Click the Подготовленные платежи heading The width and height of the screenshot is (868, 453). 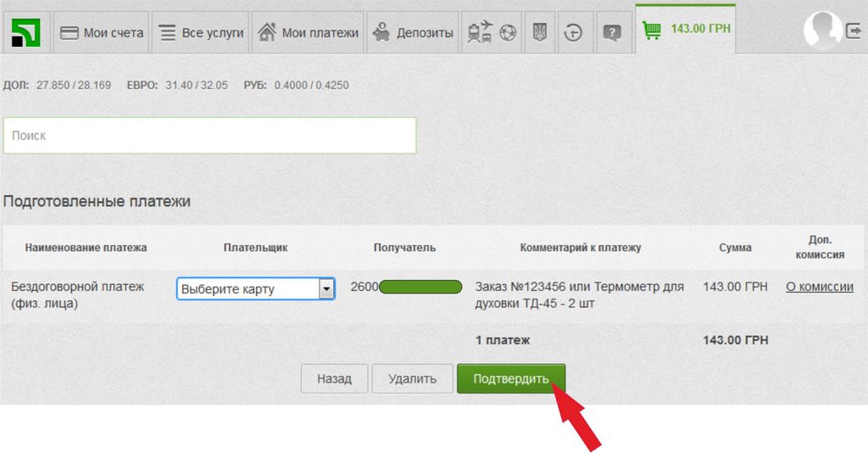coord(97,201)
